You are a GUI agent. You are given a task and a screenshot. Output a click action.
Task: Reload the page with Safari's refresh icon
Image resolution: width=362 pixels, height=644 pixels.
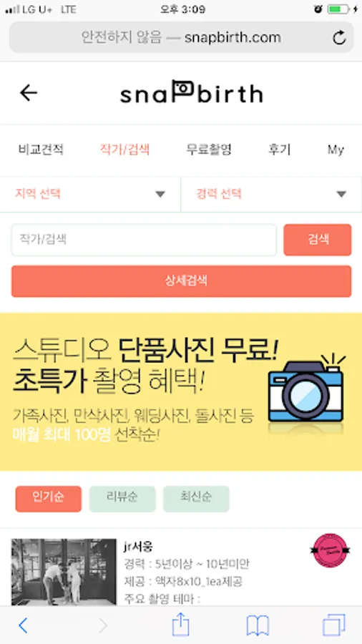click(339, 38)
